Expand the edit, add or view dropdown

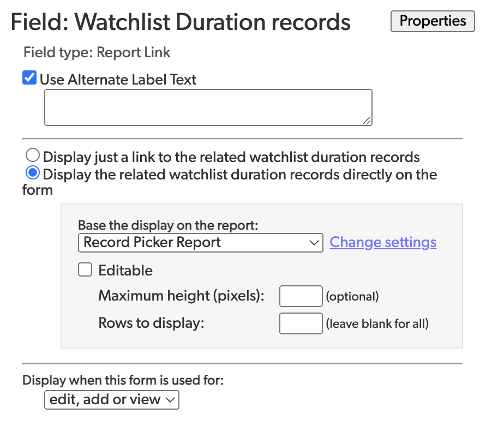pos(111,399)
